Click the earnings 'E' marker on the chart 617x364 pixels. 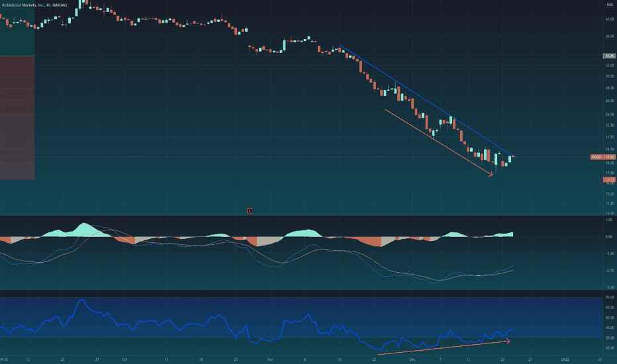(x=250, y=211)
